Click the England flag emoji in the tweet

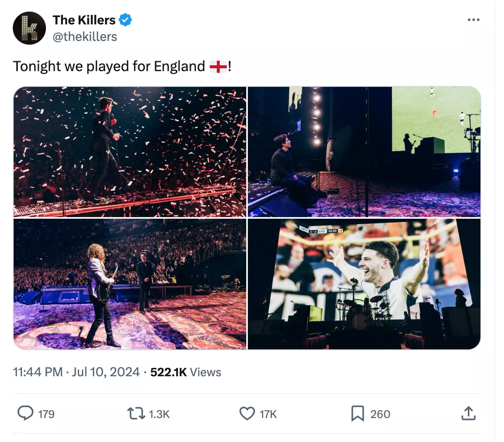[x=218, y=66]
